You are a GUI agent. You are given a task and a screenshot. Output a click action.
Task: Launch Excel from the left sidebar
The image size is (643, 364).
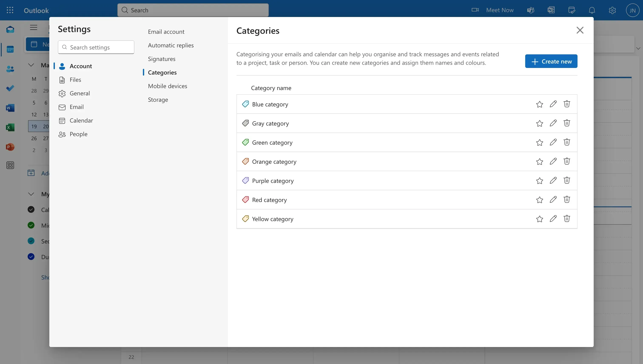[x=10, y=127]
